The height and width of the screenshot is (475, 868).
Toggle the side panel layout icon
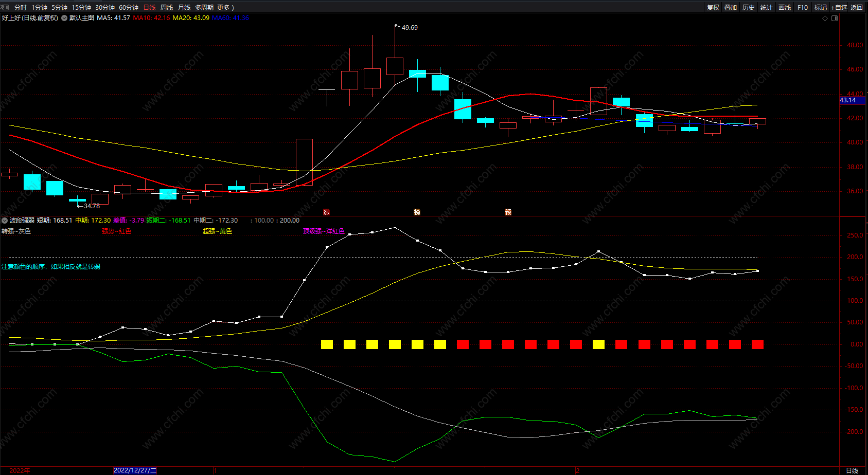coord(835,18)
